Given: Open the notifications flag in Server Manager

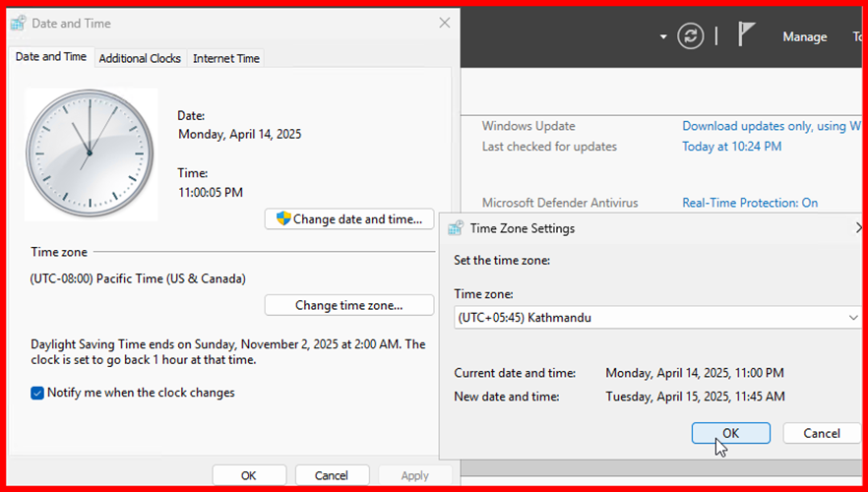Looking at the screenshot, I should [x=746, y=35].
